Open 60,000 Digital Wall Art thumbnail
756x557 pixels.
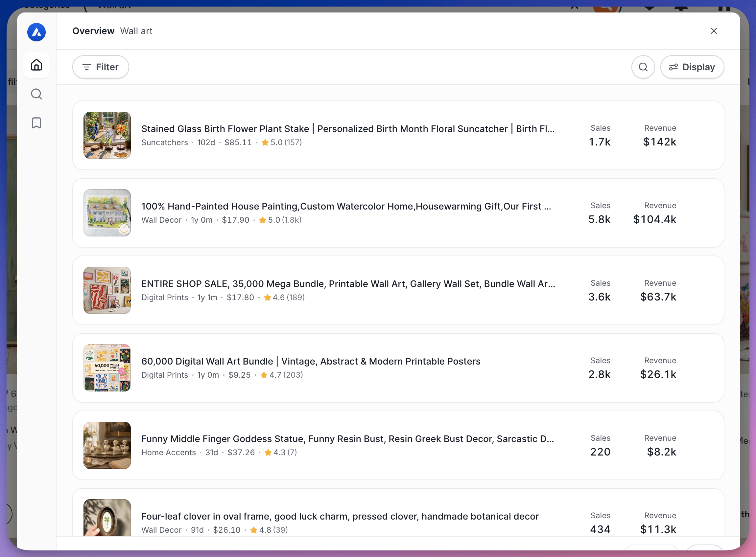coord(107,368)
